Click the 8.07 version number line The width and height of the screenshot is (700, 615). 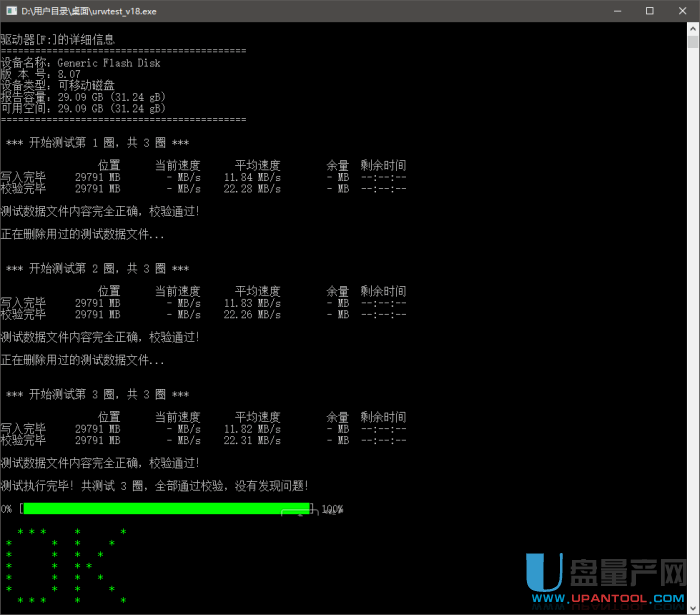pyautogui.click(x=40, y=74)
